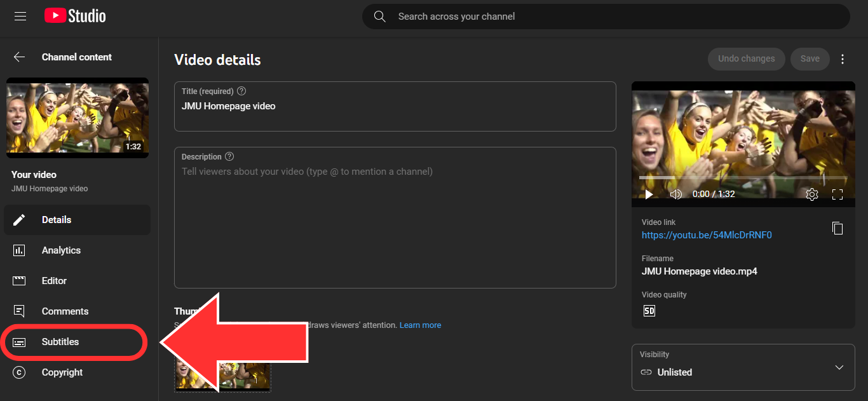Mute the video preview volume

676,194
